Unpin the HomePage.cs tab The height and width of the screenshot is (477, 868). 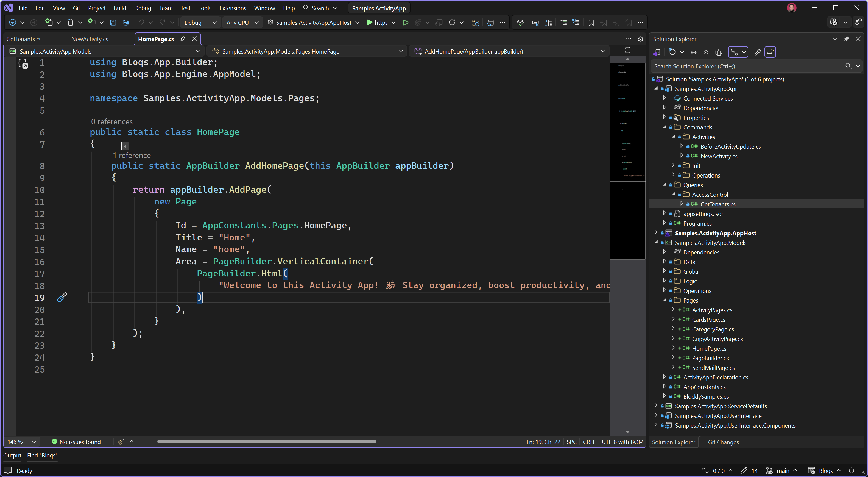click(x=183, y=39)
